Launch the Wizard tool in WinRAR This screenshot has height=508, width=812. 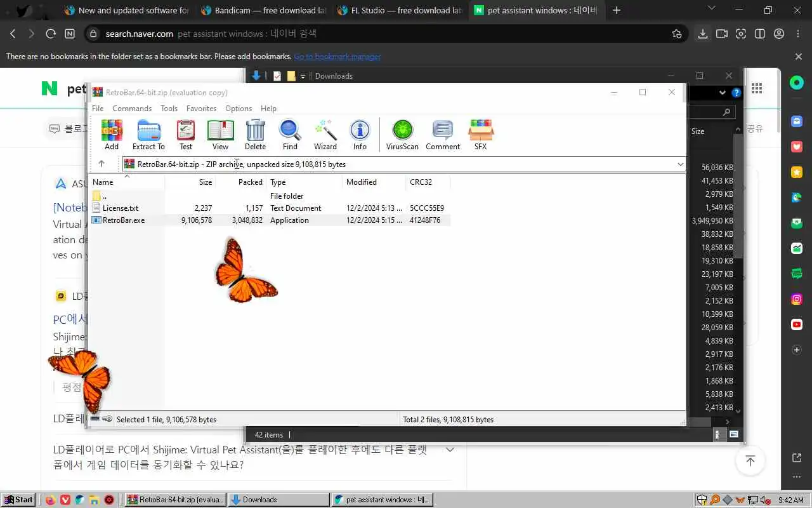tap(325, 135)
